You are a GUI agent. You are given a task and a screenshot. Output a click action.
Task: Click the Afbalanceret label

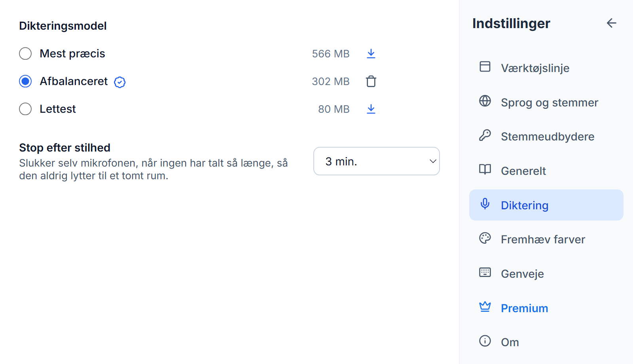74,81
